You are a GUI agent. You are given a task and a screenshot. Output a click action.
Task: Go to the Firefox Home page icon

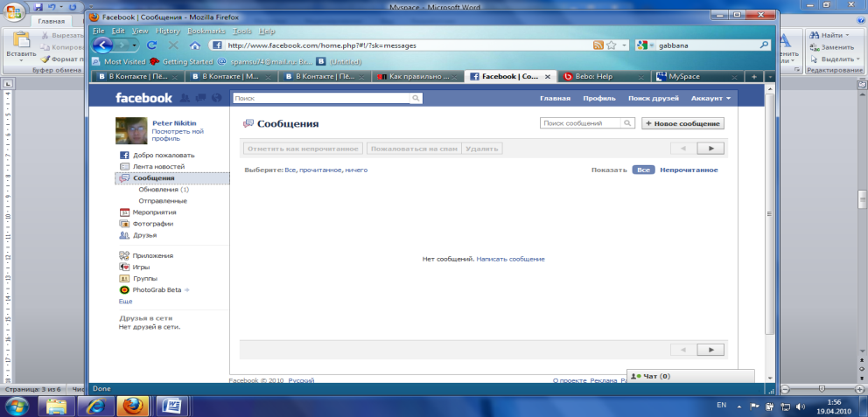coord(194,45)
